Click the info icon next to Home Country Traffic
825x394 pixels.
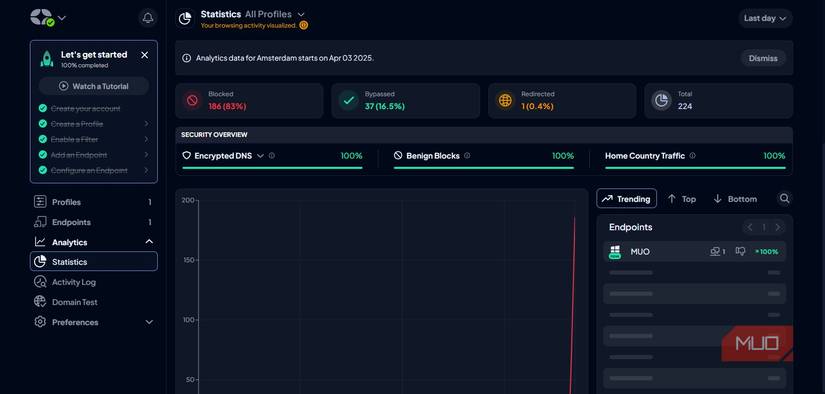(x=692, y=156)
